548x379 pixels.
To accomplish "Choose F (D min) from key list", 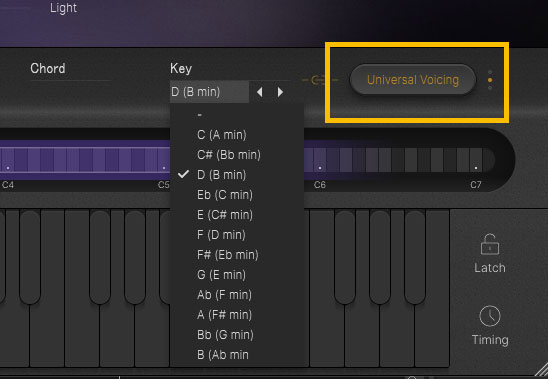I will tap(237, 234).
